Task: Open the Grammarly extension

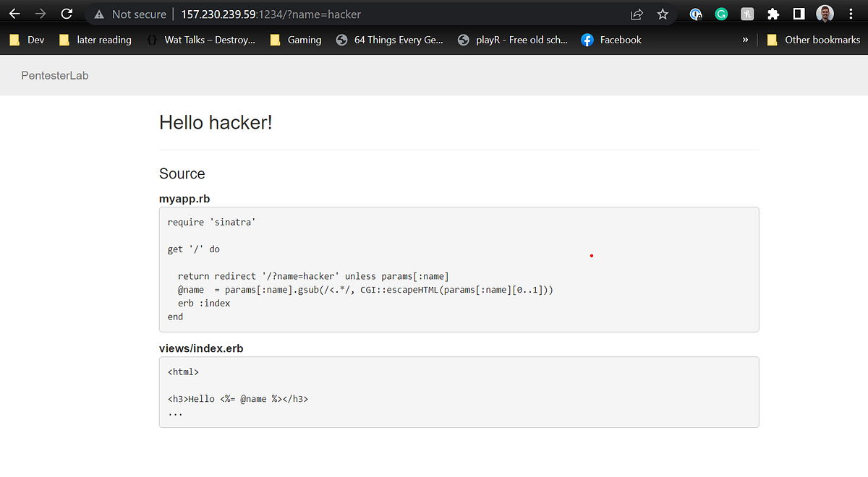Action: 720,13
